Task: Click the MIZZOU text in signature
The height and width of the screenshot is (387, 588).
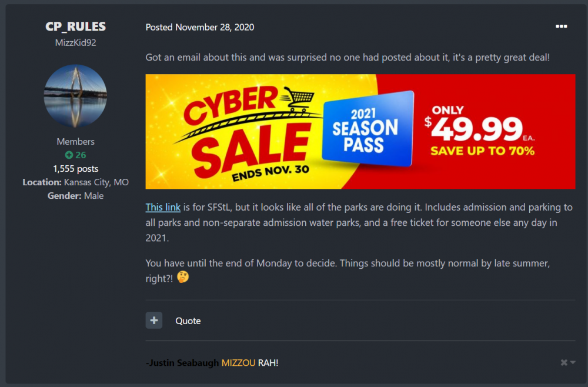Action: [238, 363]
